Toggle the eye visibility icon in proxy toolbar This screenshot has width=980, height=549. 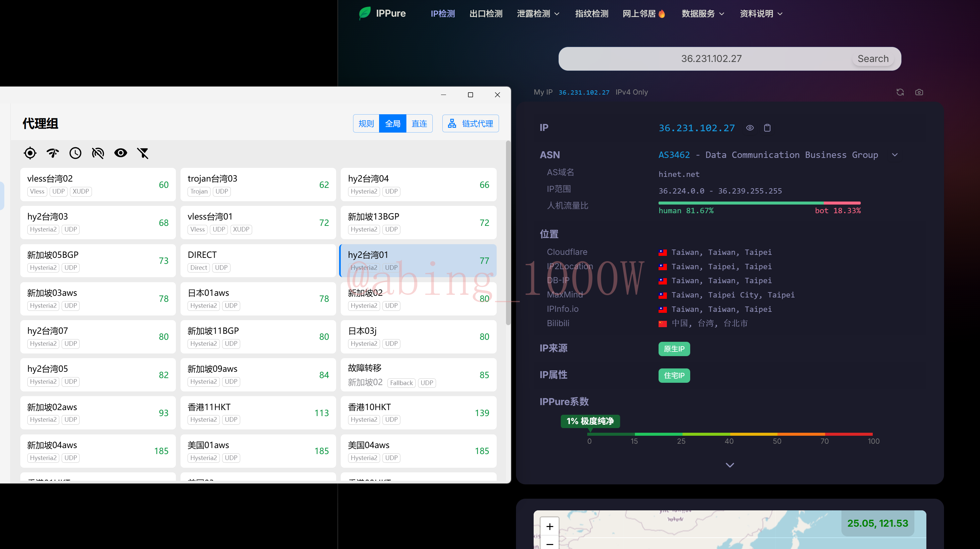tap(121, 153)
